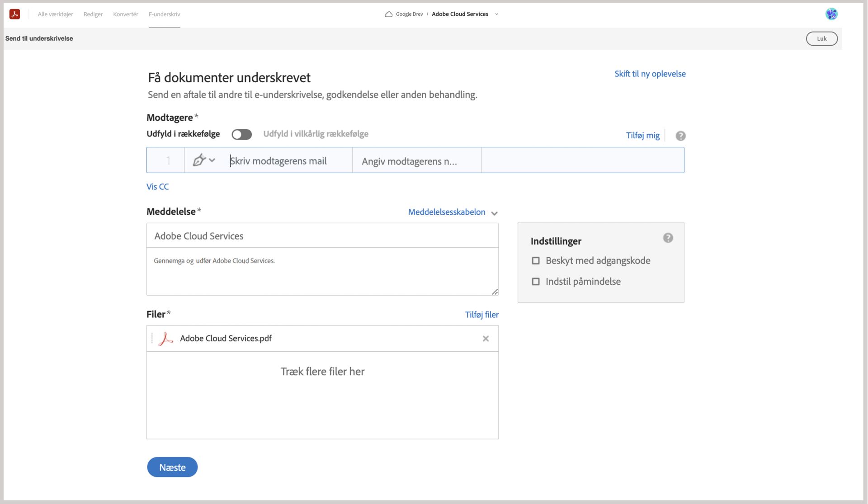Open the Rediger menu
868x504 pixels.
(x=93, y=14)
